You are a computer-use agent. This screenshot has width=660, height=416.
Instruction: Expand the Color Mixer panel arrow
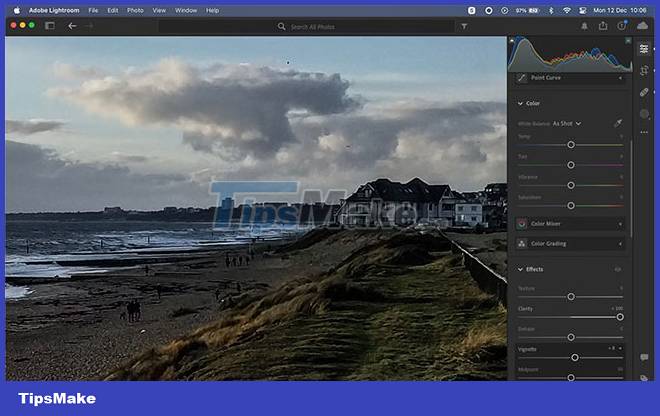coord(620,224)
